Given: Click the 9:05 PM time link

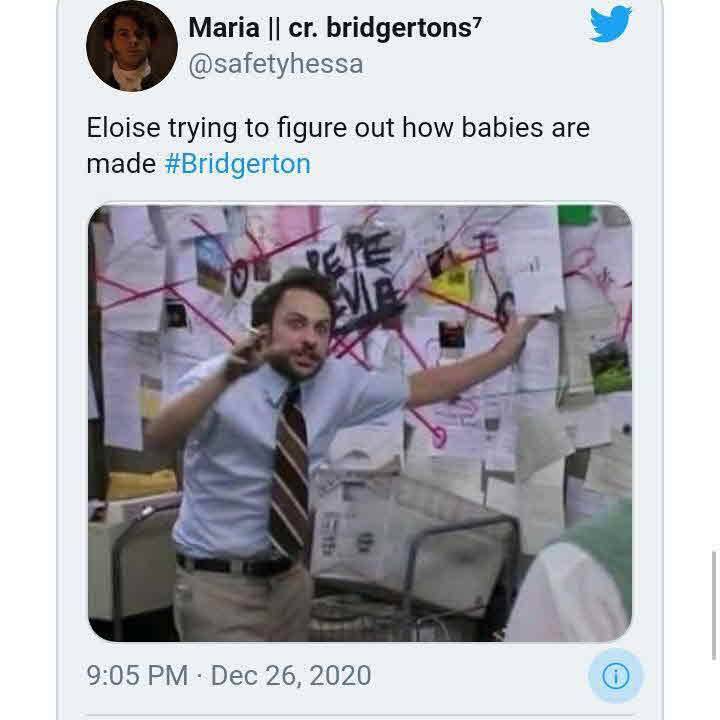Looking at the screenshot, I should pyautogui.click(x=137, y=675).
